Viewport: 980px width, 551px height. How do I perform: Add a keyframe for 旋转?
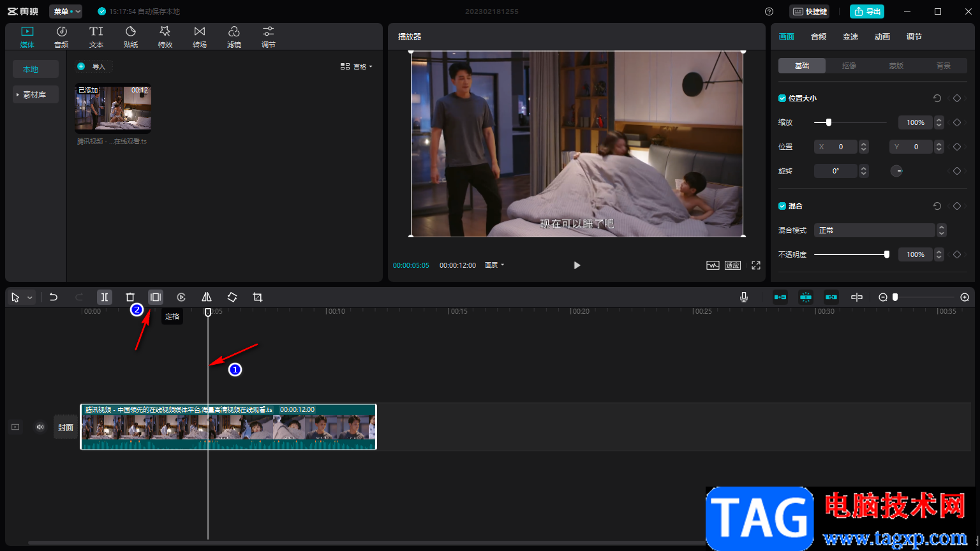(x=957, y=171)
